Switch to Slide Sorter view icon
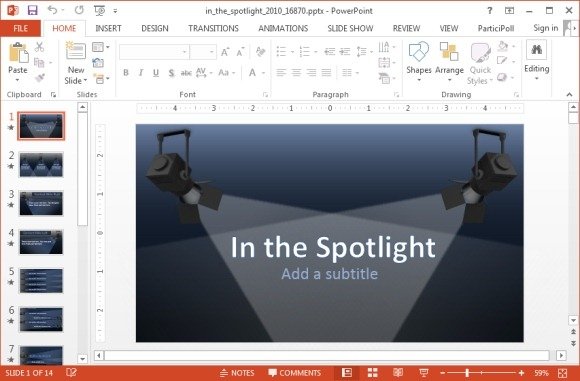580x381 pixels. pos(372,372)
